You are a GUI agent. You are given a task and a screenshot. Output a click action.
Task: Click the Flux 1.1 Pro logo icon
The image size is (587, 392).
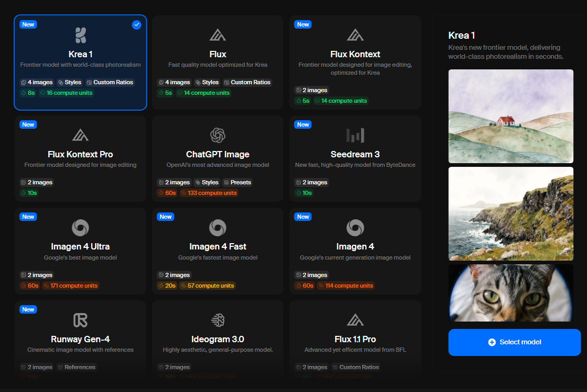pyautogui.click(x=355, y=320)
